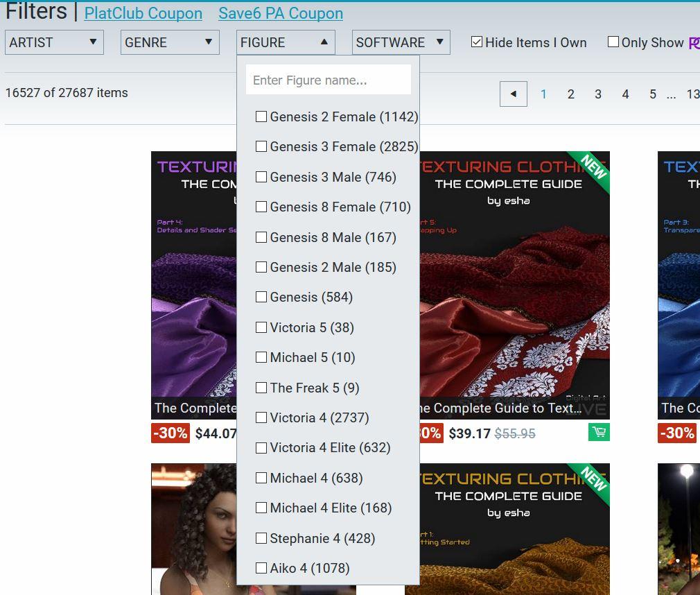Open the SOFTWARE filter dropdown
Viewport: 700px width, 595px height.
point(401,42)
